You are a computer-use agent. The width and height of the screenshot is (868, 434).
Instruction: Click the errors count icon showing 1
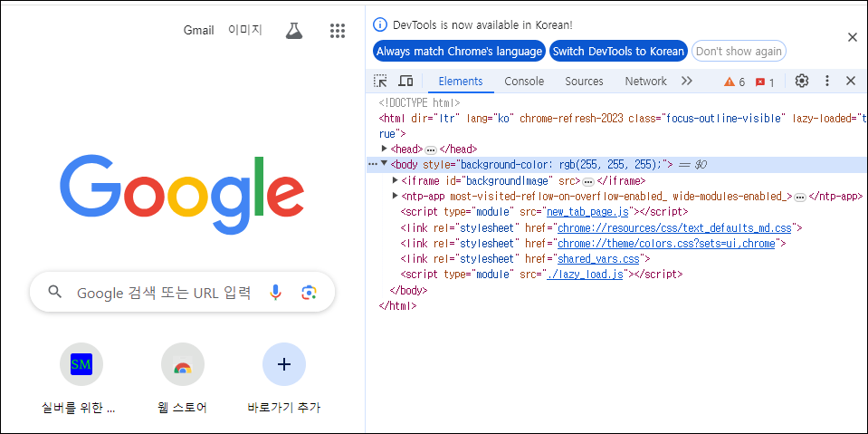765,82
